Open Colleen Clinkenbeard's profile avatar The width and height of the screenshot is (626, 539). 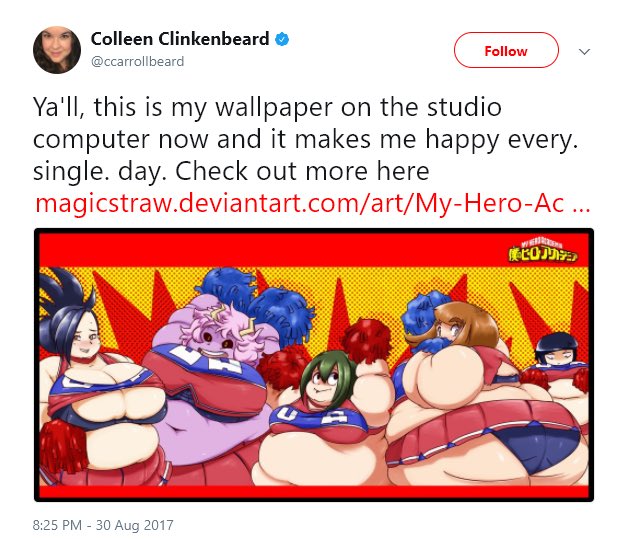click(57, 50)
